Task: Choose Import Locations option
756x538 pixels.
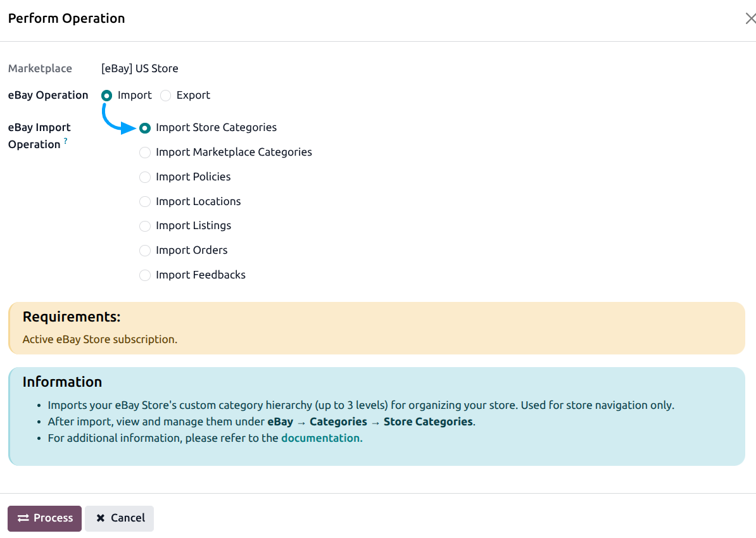Action: pos(144,201)
